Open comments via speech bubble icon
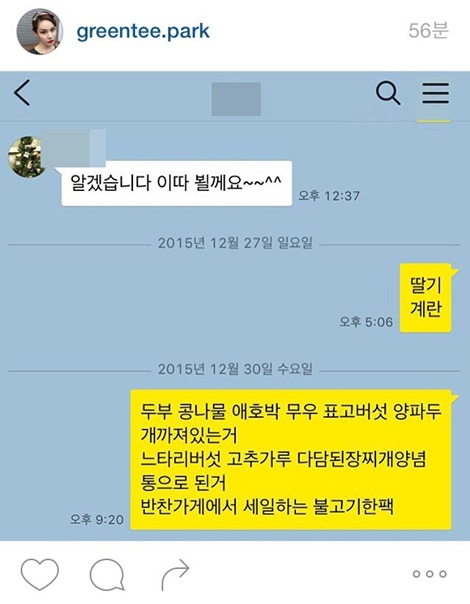This screenshot has height=604, width=470. tap(107, 574)
